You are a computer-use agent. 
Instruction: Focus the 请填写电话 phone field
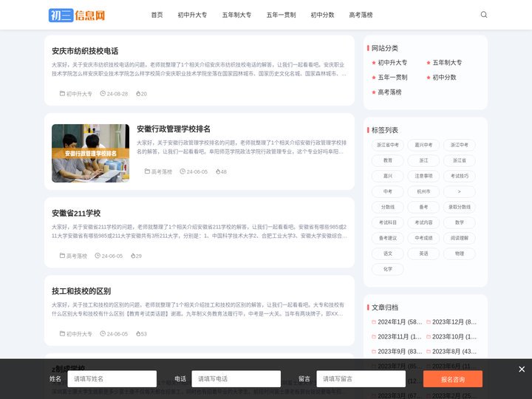click(x=236, y=379)
